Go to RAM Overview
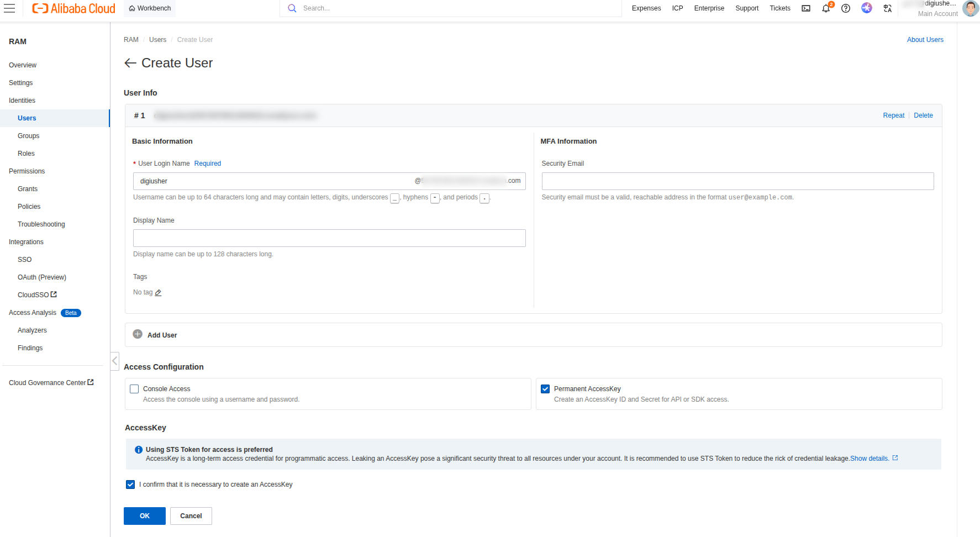 click(x=23, y=65)
